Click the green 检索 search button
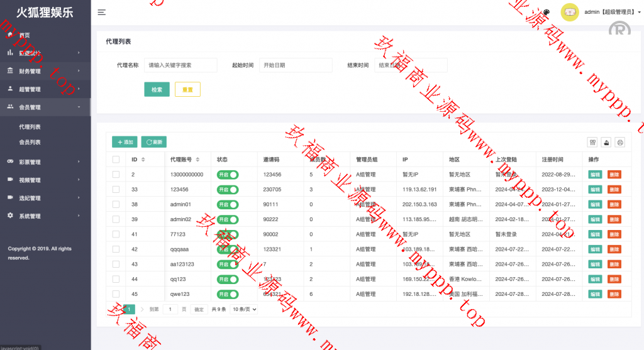This screenshot has width=644, height=350. pyautogui.click(x=157, y=89)
